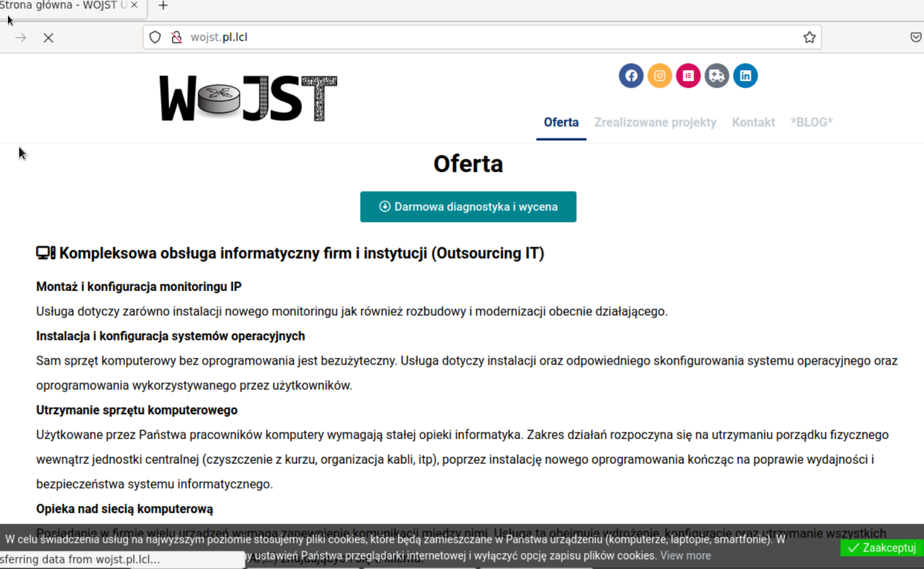Accept cookies with the Zaakceptuj button
Image resolution: width=924 pixels, height=569 pixels.
pos(882,548)
